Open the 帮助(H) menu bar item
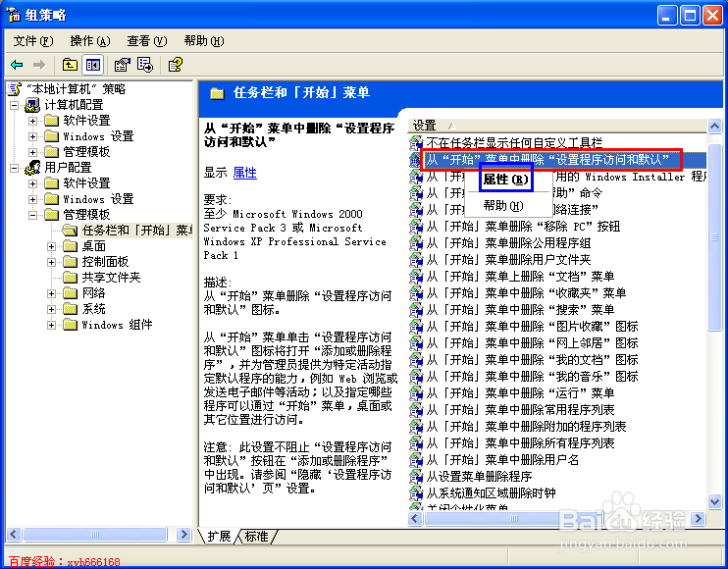The height and width of the screenshot is (569, 728). (204, 41)
